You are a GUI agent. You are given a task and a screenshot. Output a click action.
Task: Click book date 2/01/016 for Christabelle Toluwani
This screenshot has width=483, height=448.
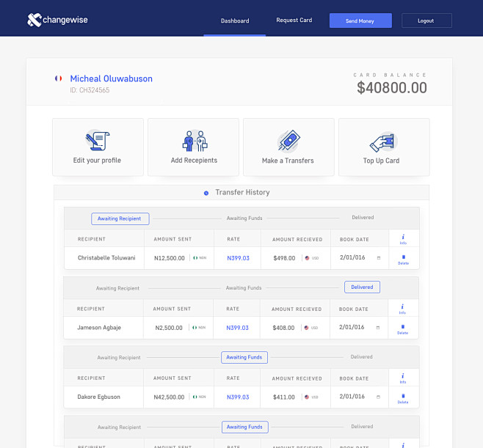click(352, 257)
